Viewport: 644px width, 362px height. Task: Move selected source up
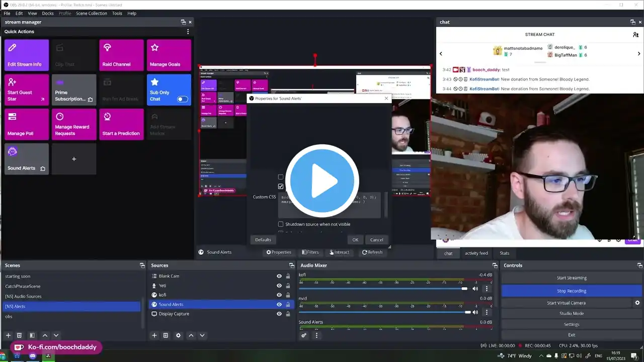191,335
